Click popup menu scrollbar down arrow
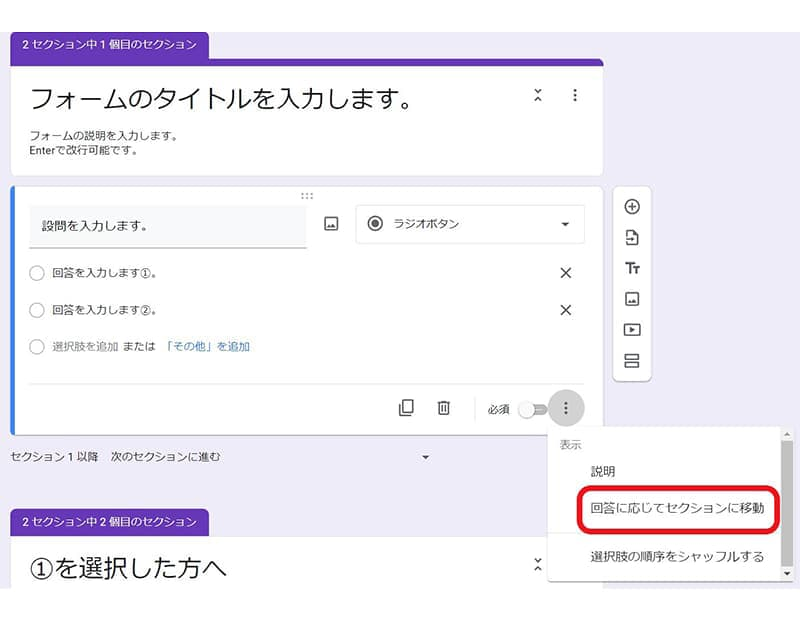The height and width of the screenshot is (630, 800). [787, 573]
